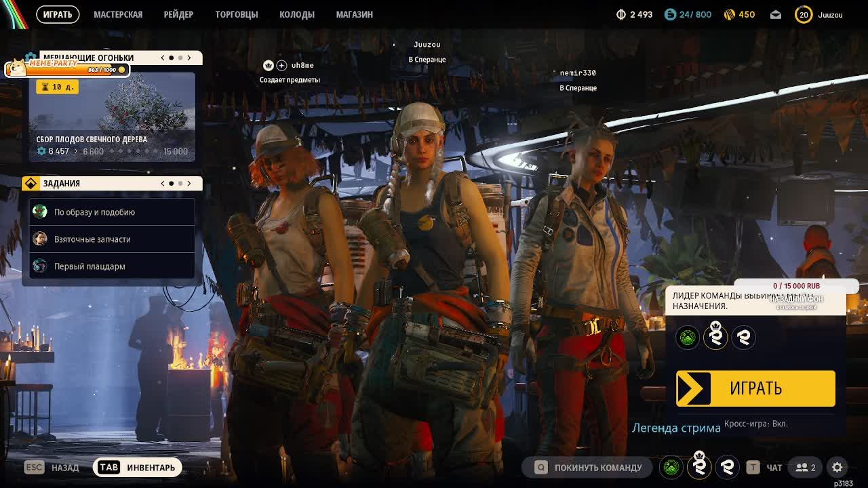Open the party members list showing 2
The image size is (868, 488).
point(806,467)
